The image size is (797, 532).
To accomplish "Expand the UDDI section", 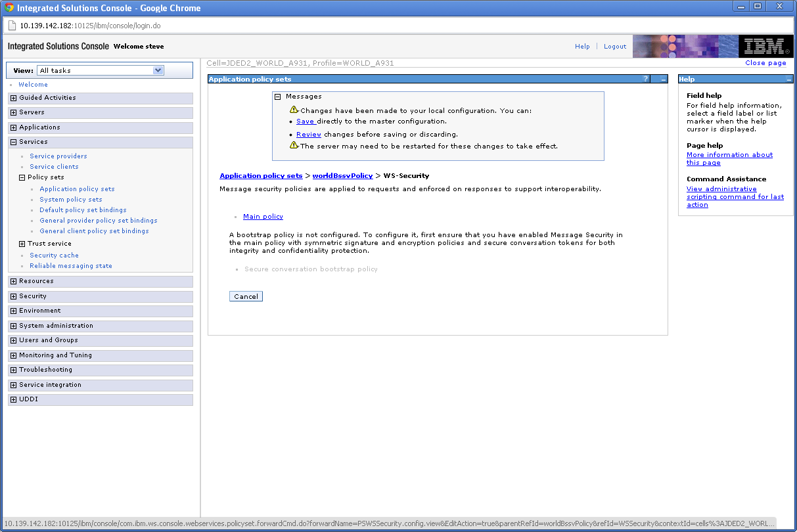I will (x=13, y=399).
